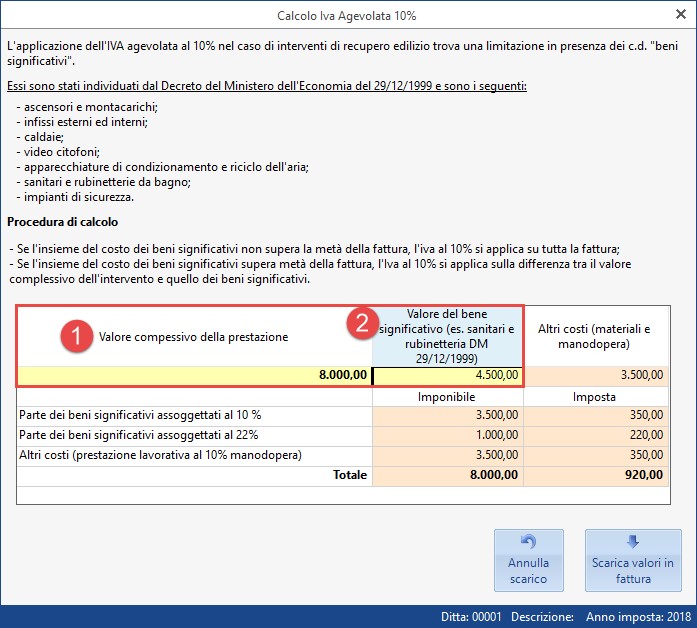The width and height of the screenshot is (697, 628).
Task: Click the Scarica valori in fattura button
Action: [x=633, y=560]
